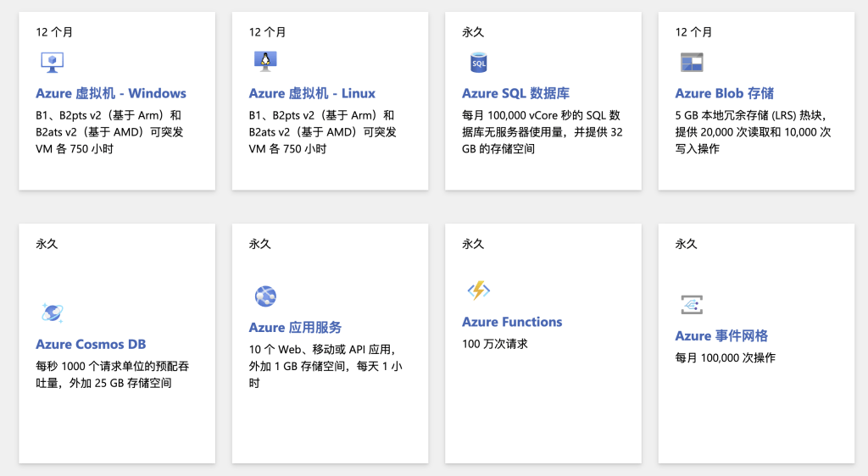Open the Azure 虚拟机 - Windows link
Image resolution: width=868 pixels, height=476 pixels.
111,93
